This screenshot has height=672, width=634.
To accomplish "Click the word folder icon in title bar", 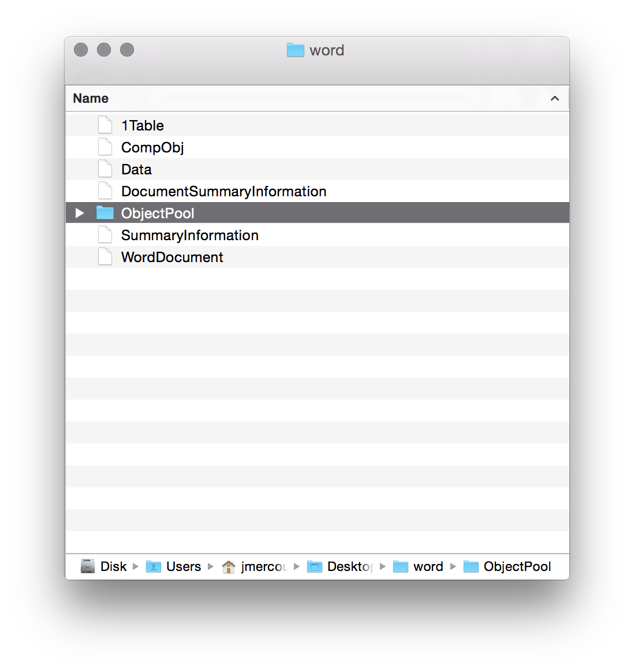I will (x=296, y=50).
